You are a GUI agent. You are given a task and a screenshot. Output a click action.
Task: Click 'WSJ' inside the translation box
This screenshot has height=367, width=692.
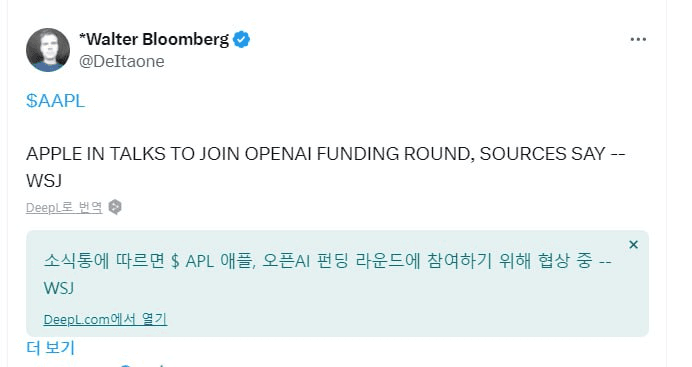(59, 288)
